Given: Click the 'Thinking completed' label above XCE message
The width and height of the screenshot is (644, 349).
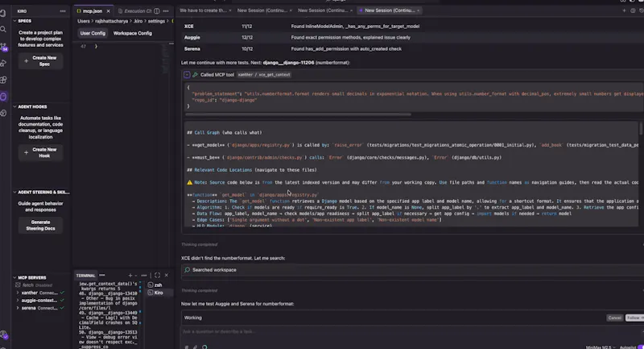Looking at the screenshot, I should (199, 244).
